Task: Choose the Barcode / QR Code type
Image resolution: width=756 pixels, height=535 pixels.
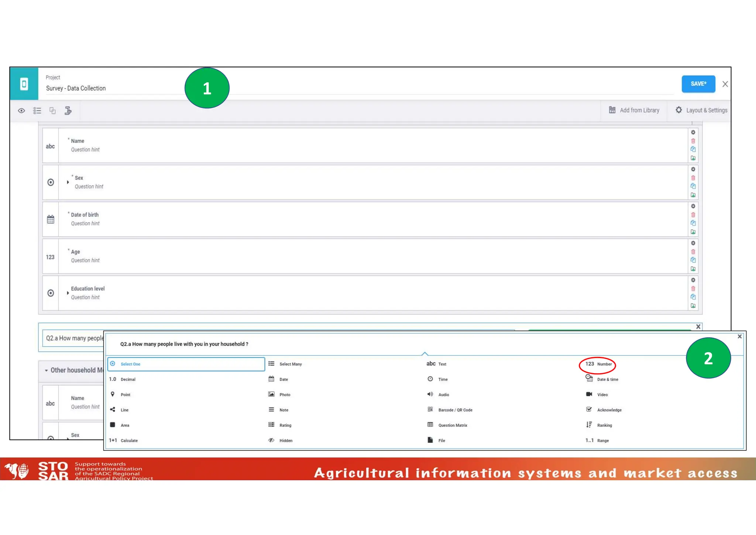Action: click(455, 410)
